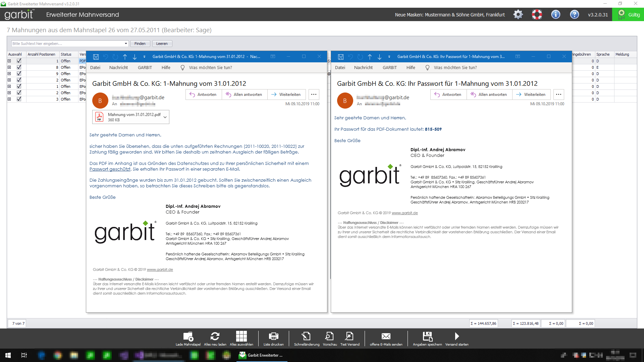The image size is (644, 362).
Task: Click the Test Versand icon
Action: [350, 336]
